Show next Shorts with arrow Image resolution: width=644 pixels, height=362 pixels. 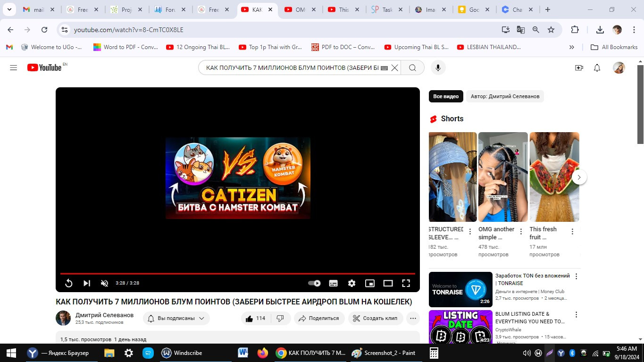579,177
